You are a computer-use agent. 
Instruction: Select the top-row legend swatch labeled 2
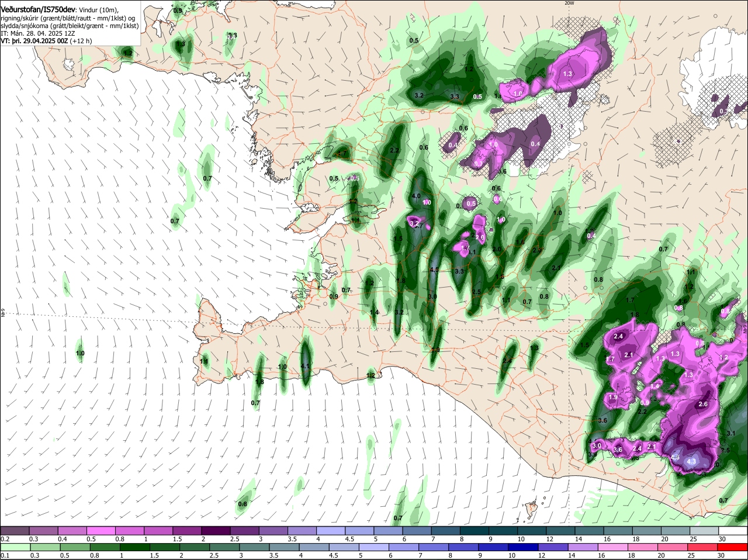[216, 530]
